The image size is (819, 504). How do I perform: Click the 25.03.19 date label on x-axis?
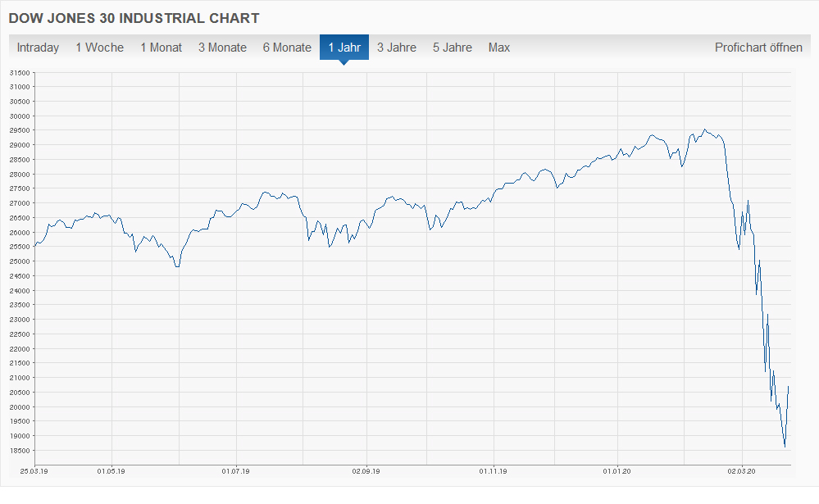pos(33,470)
